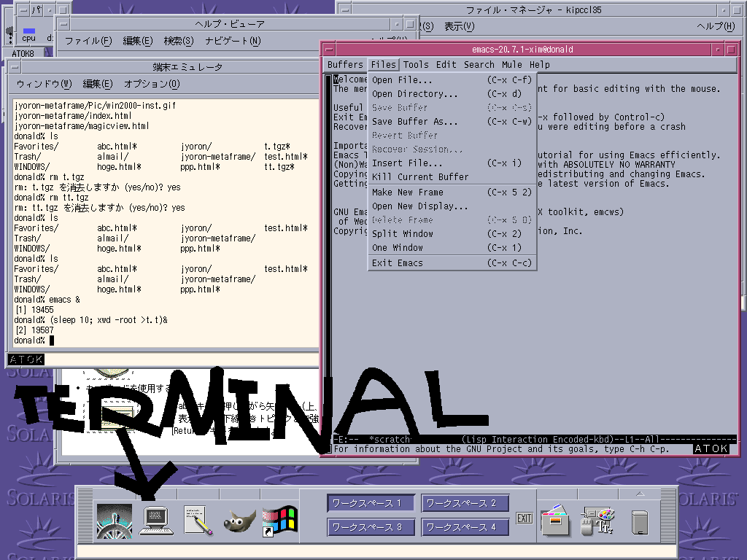Open the Mule menu in Emacs
This screenshot has width=747, height=560.
511,65
